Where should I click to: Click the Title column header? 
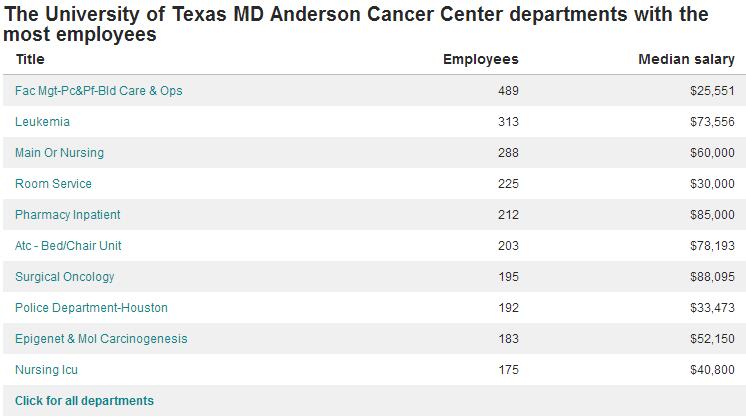(30, 59)
